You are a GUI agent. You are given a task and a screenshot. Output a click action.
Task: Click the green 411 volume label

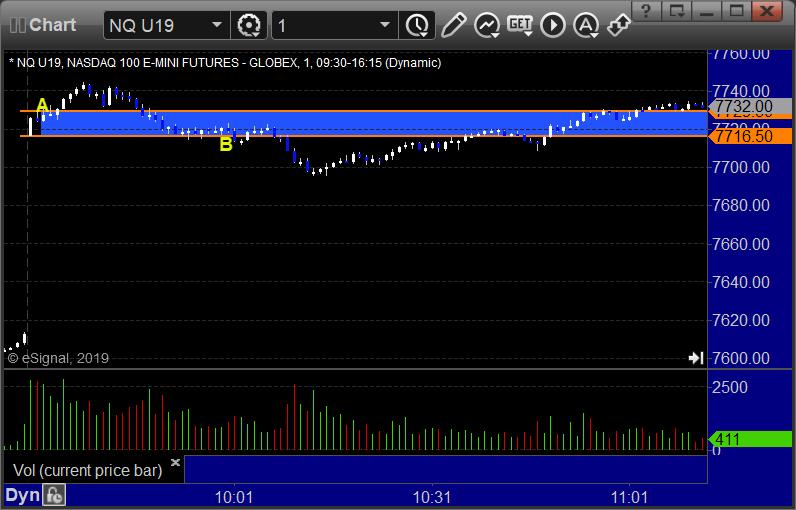750,439
